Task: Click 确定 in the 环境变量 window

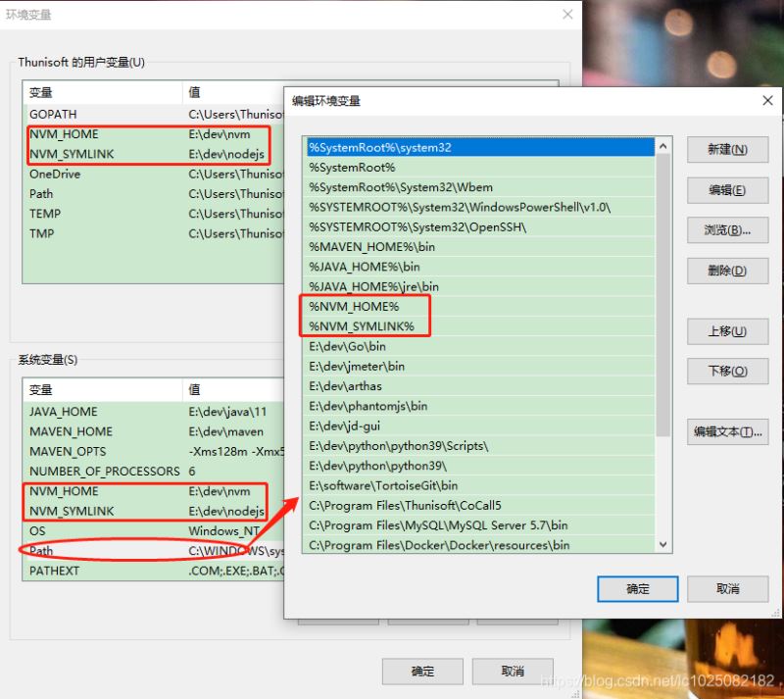Action: pyautogui.click(x=422, y=671)
